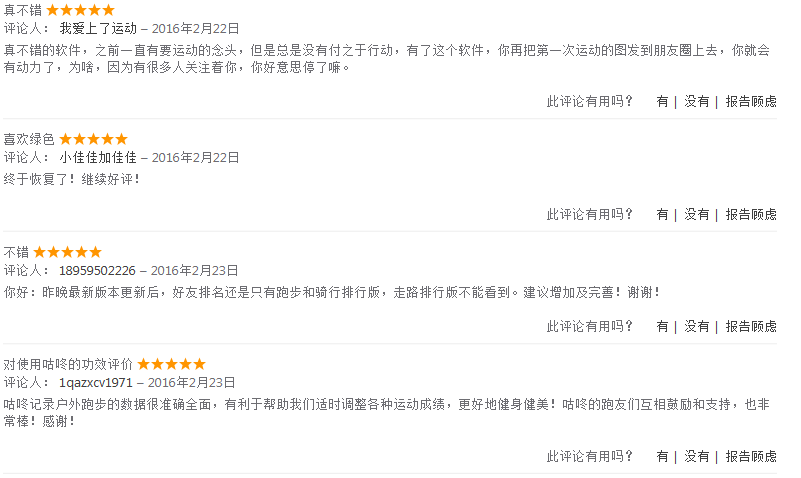This screenshot has width=801, height=478.
Task: Report concern on the 喜欢绿色 review
Action: pos(751,214)
